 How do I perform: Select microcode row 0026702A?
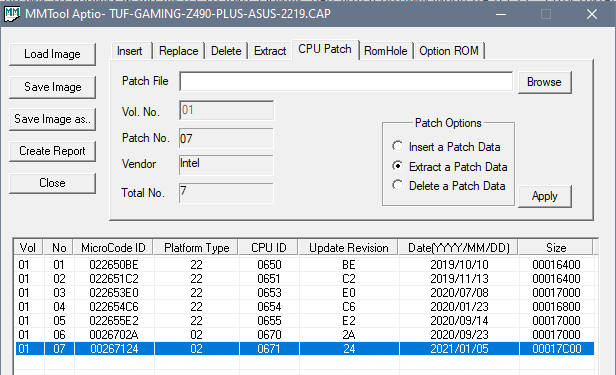304,335
